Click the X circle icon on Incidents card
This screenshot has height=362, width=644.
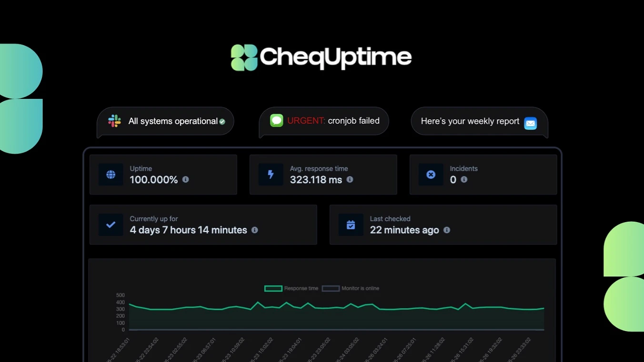[x=431, y=175]
